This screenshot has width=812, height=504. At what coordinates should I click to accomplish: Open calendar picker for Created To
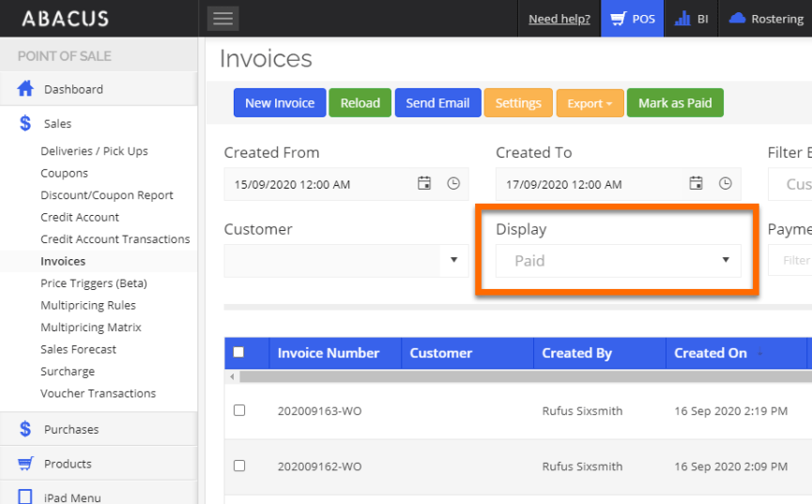coord(697,184)
